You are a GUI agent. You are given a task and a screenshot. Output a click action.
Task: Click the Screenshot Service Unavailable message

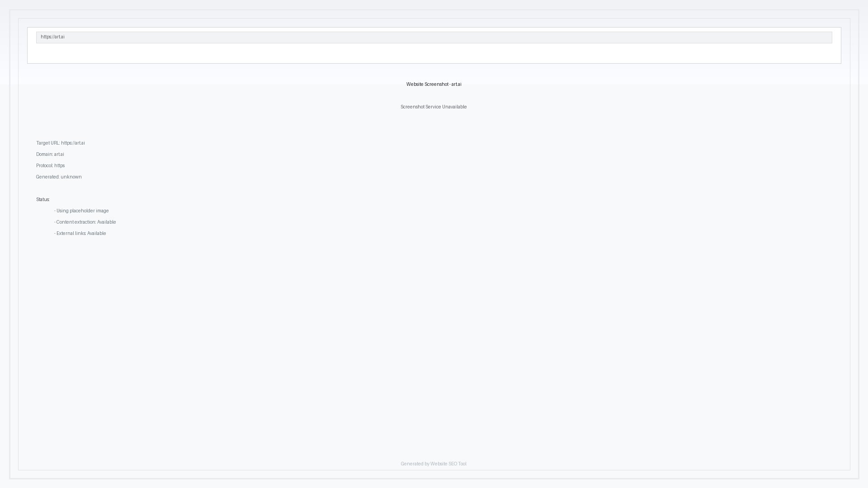pos(434,107)
